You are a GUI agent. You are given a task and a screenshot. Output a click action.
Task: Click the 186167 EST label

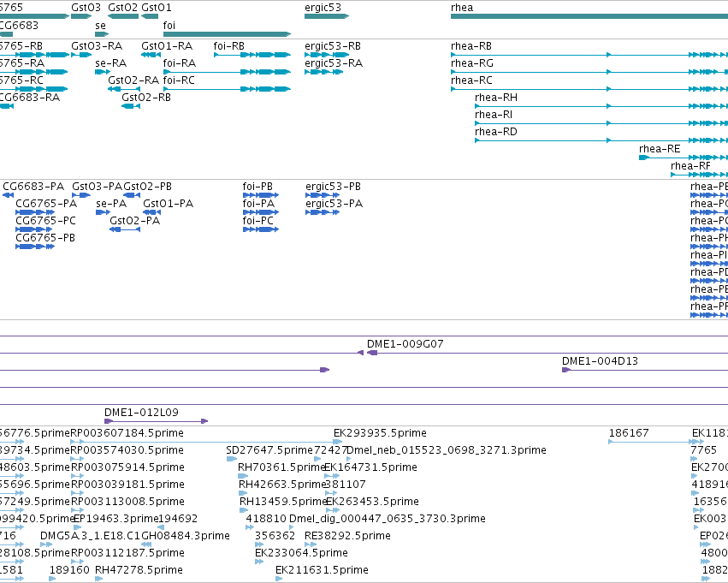coord(629,433)
